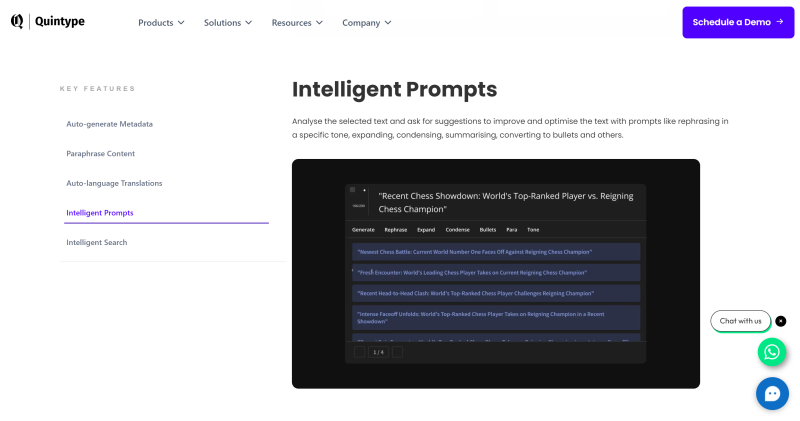The image size is (800, 421).
Task: Open the Solutions dropdown
Action: 227,22
